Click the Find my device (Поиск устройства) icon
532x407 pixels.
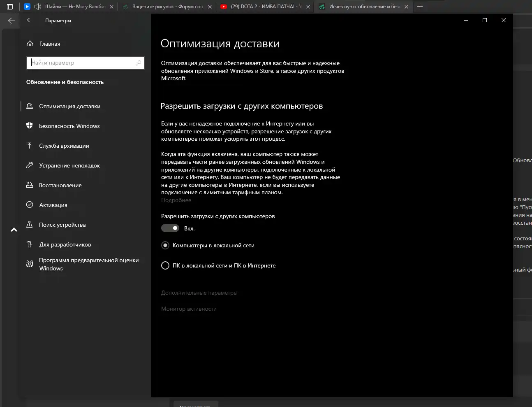[30, 225]
